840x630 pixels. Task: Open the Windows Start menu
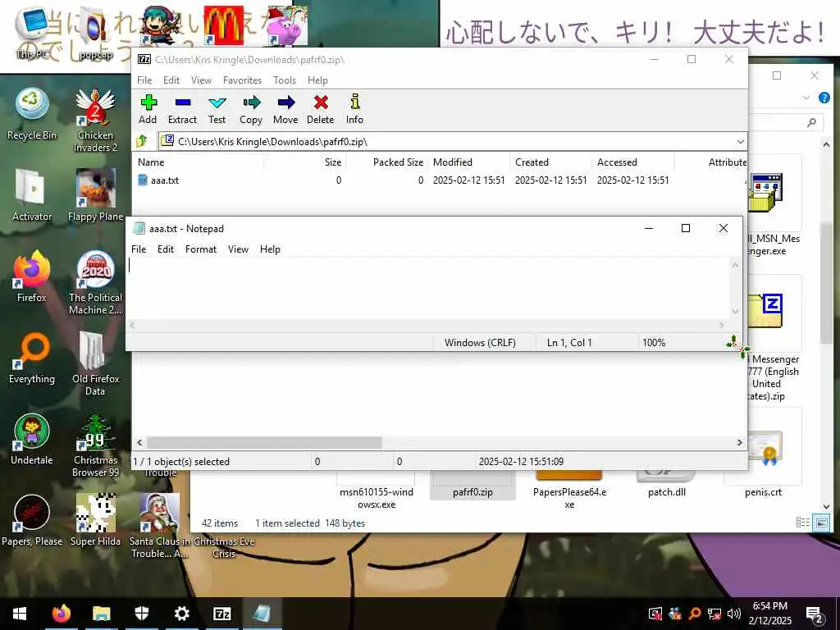pos(20,614)
